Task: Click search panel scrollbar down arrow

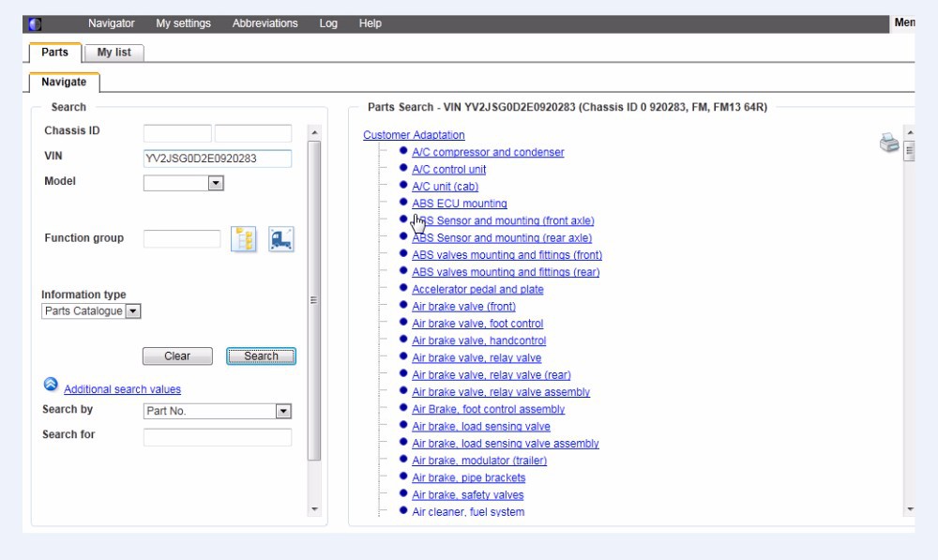Action: (314, 509)
